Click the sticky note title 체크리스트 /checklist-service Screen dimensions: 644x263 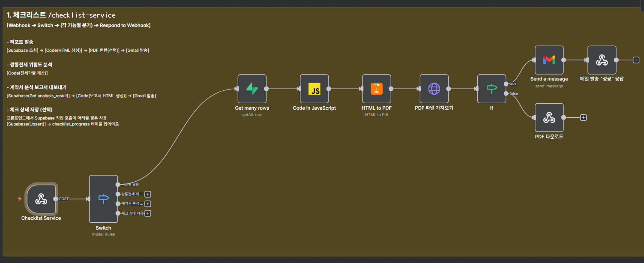[x=61, y=15]
